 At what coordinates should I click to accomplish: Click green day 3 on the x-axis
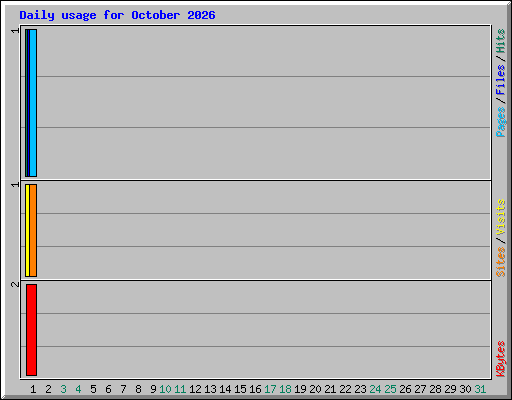63,389
